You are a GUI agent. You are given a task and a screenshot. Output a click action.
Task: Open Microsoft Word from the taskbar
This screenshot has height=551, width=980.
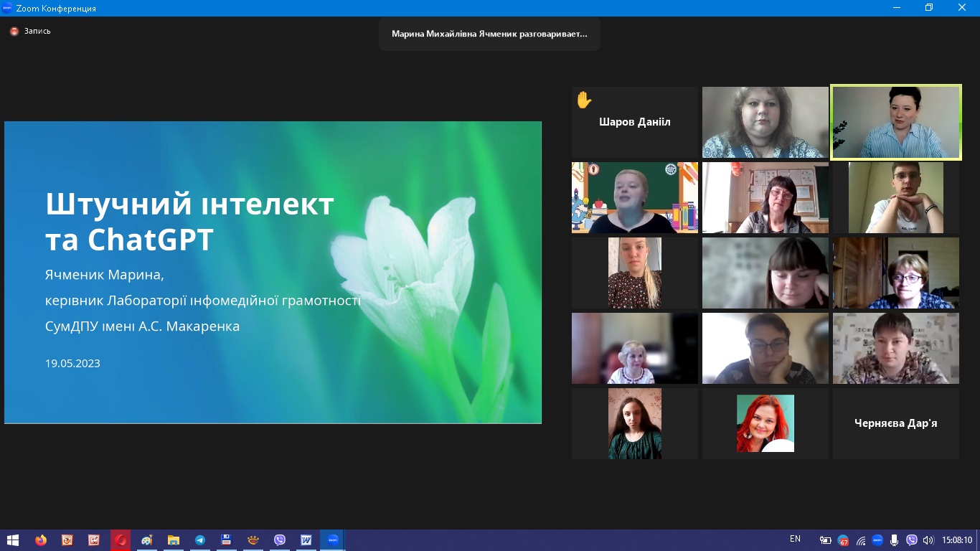(306, 540)
